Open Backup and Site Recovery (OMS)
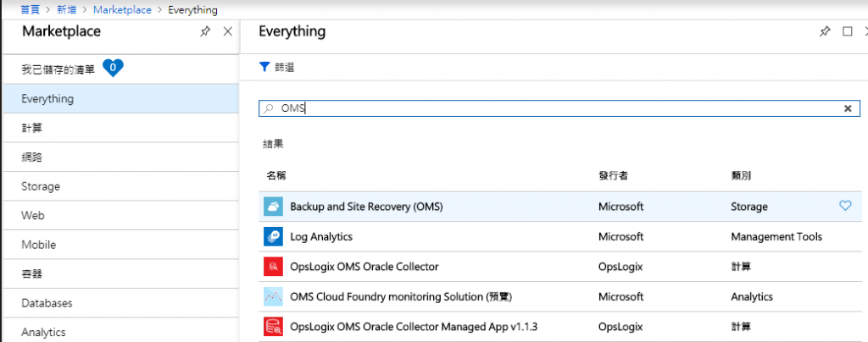This screenshot has height=342, width=868. pyautogui.click(x=366, y=207)
